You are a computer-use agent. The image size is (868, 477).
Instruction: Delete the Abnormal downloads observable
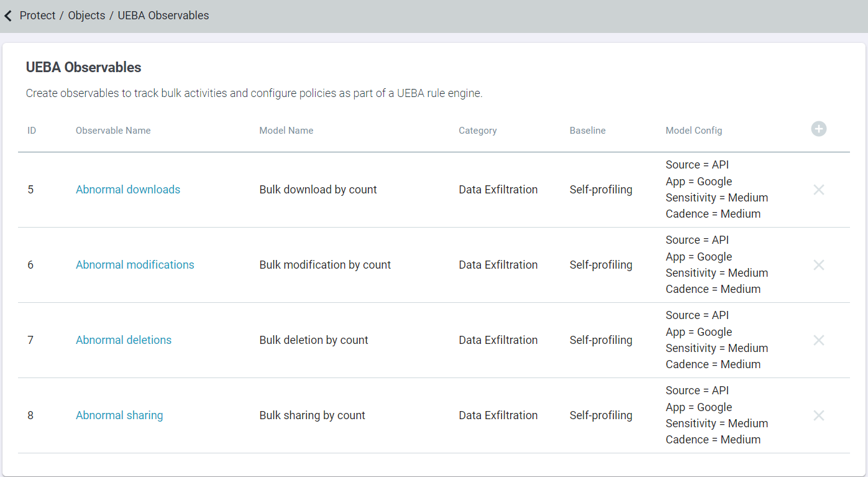818,190
